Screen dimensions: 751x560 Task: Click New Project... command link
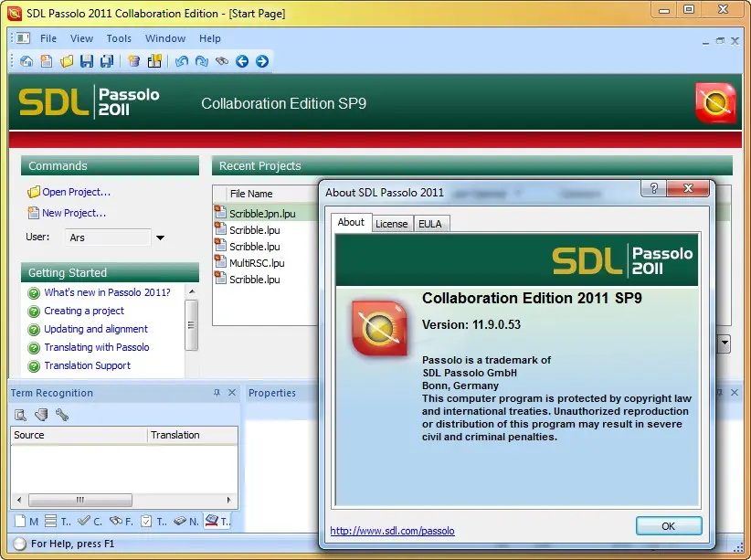click(74, 213)
